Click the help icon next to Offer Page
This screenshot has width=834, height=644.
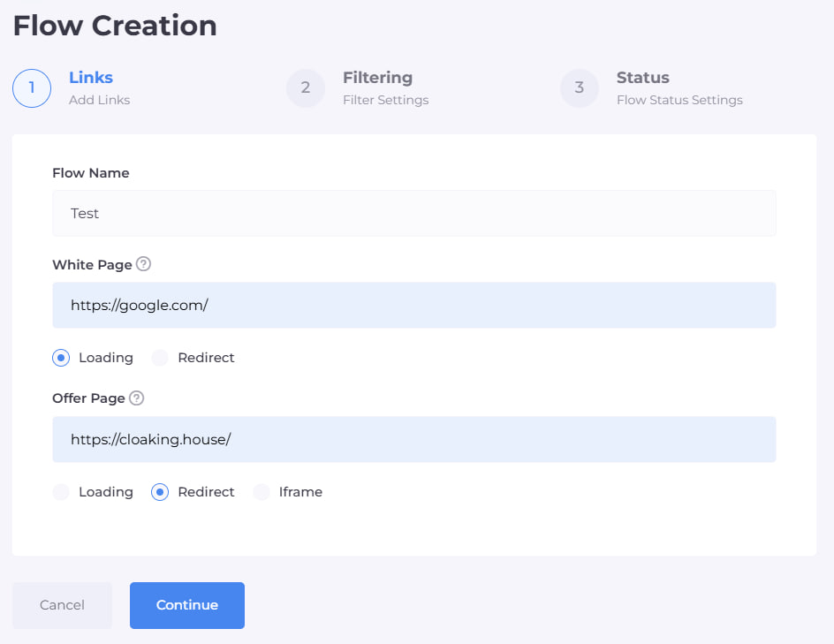coord(137,398)
